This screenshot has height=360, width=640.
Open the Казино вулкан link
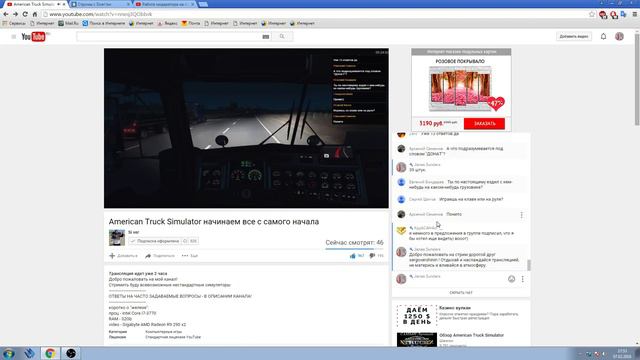(x=455, y=308)
